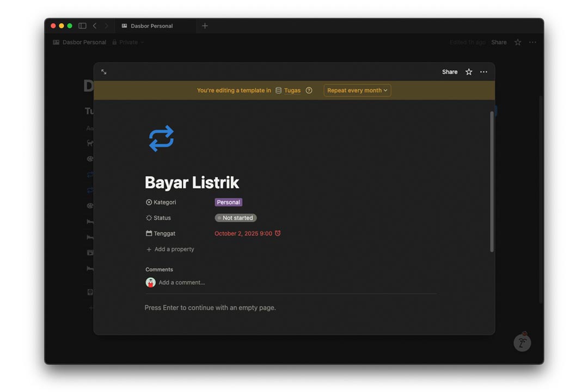588x392 pixels.
Task: Expand the template to full page
Action: pyautogui.click(x=104, y=72)
